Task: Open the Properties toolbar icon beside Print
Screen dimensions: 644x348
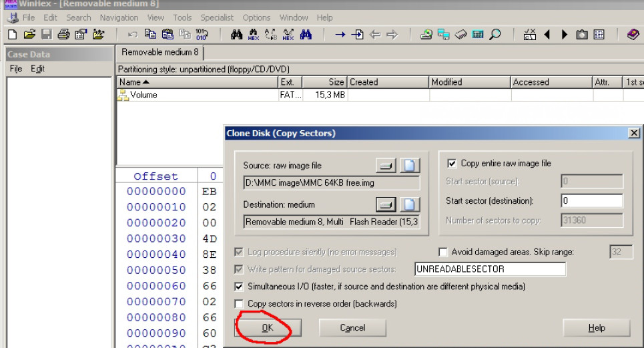Action: point(81,35)
